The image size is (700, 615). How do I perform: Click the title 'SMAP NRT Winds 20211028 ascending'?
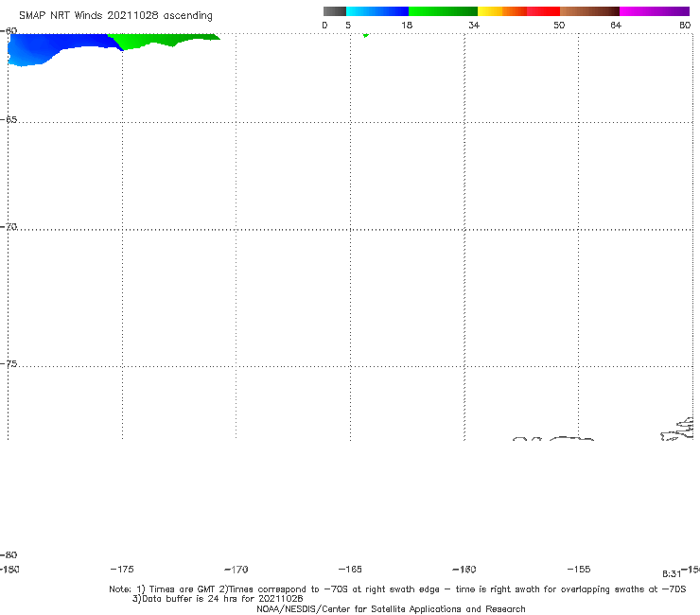click(115, 15)
